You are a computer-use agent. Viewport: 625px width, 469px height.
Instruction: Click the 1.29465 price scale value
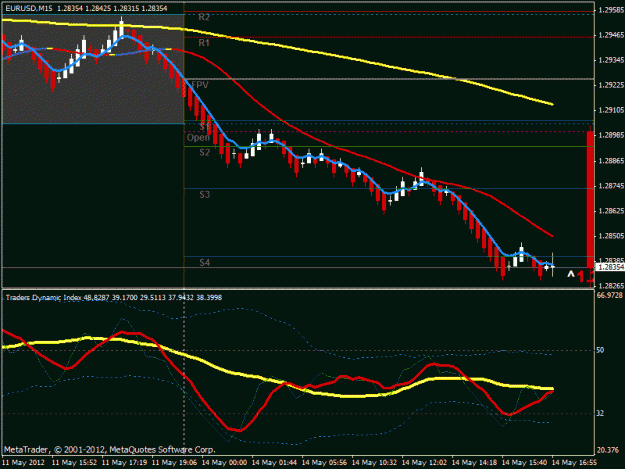611,35
